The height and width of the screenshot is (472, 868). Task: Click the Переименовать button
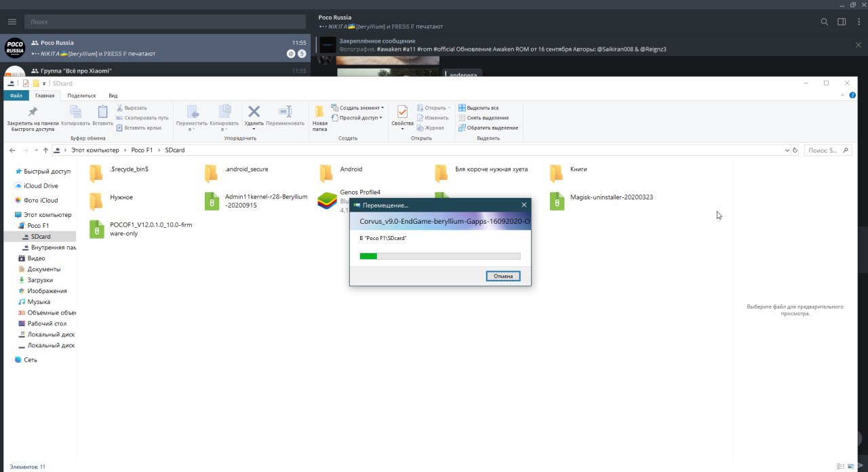[285, 116]
